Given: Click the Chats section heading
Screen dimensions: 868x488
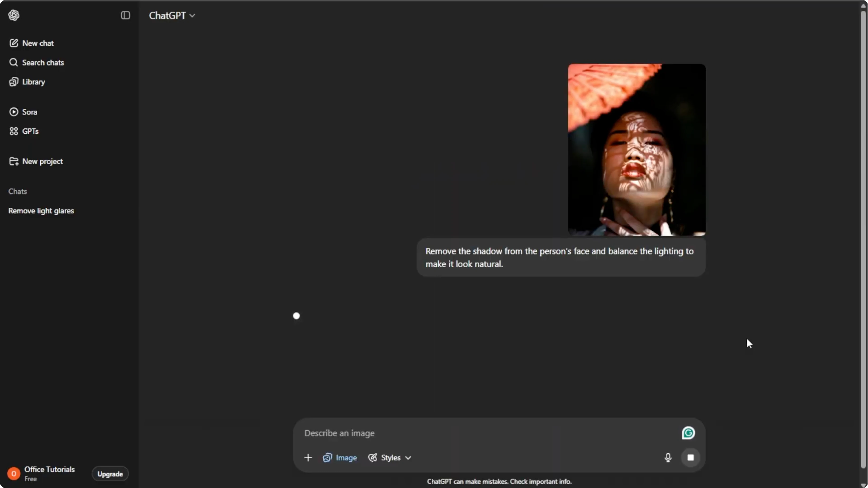Looking at the screenshot, I should [x=17, y=191].
